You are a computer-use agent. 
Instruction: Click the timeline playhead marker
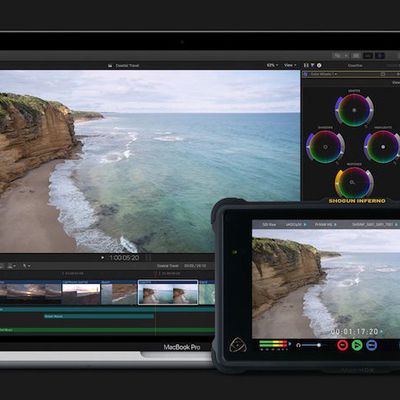[x=155, y=273]
